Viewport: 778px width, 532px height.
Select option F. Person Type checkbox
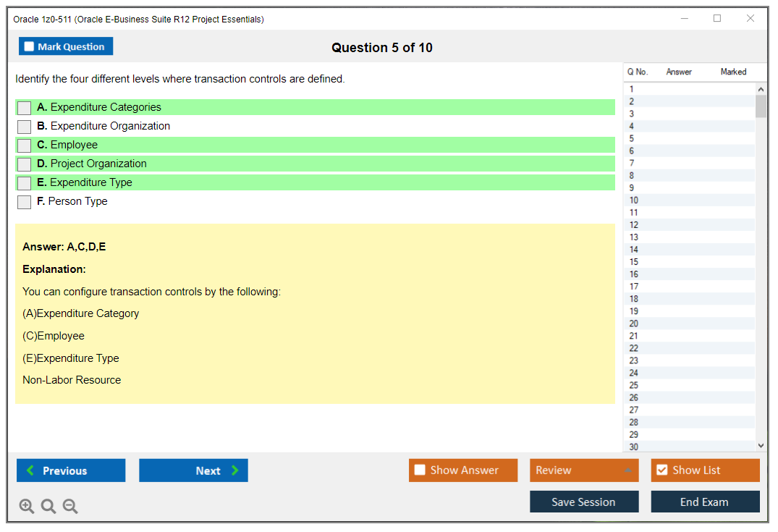25,202
